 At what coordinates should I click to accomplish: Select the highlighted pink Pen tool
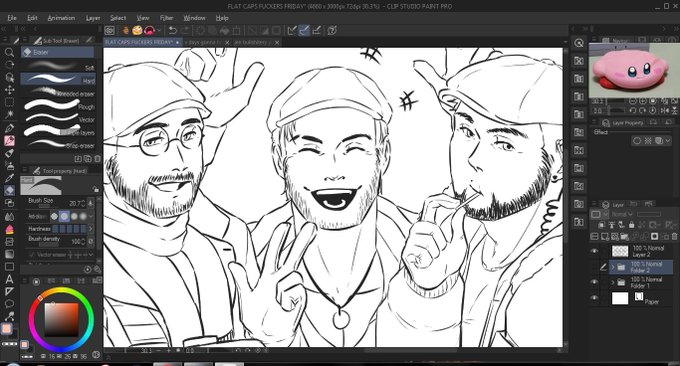tap(9, 141)
